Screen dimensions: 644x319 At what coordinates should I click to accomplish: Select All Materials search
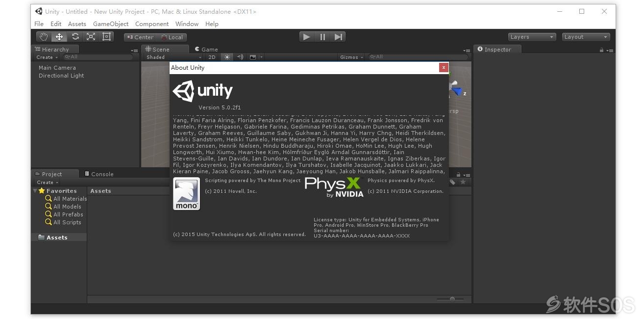coord(66,199)
